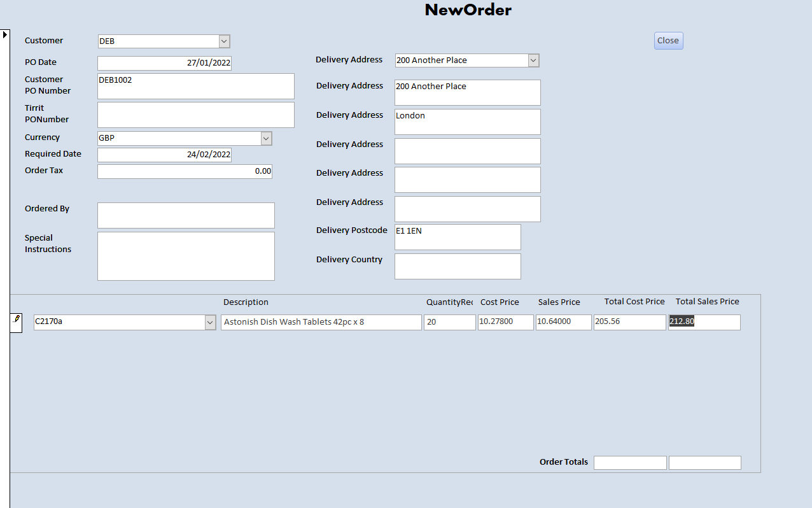
Task: Click the Delivery Postcode field E1 1EN
Action: click(x=458, y=237)
